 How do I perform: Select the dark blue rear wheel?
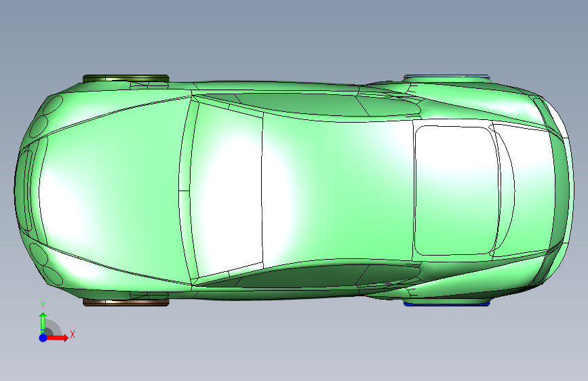coord(446,304)
